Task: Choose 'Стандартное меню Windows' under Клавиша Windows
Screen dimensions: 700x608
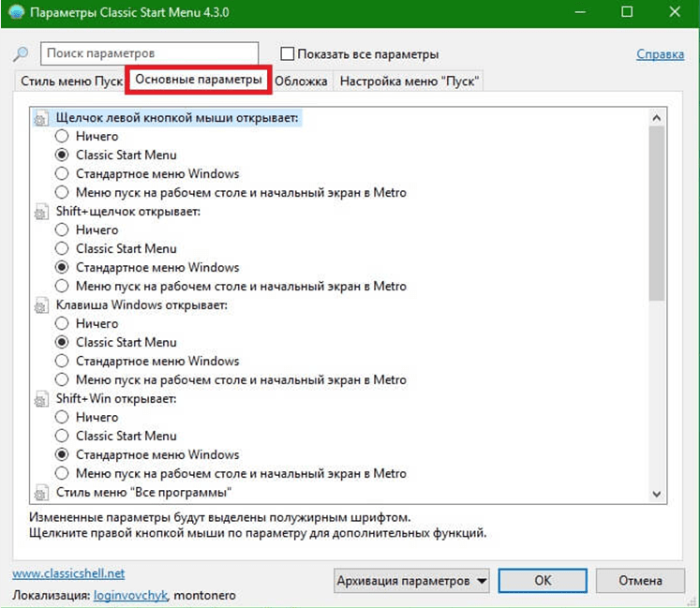Action: pyautogui.click(x=62, y=361)
